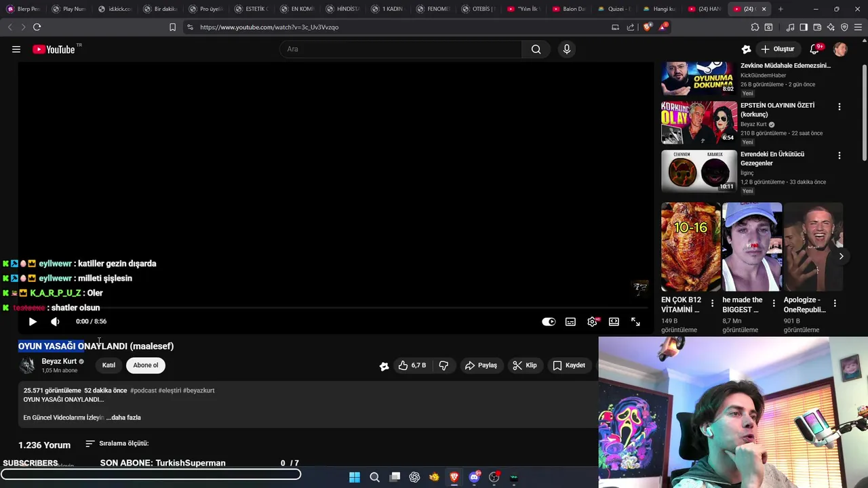Switch to theater mode

[614, 321]
